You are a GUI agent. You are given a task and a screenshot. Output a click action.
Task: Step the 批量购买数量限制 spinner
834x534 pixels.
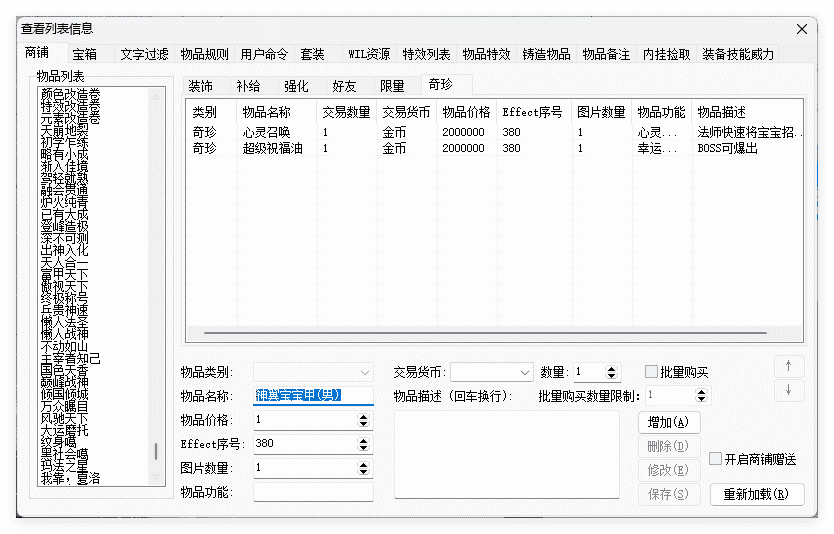pos(702,395)
